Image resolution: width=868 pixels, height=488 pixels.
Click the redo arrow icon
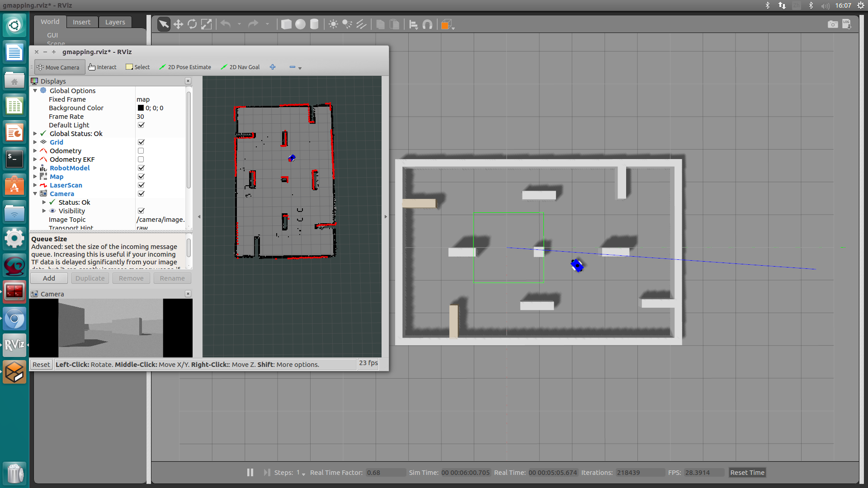253,24
